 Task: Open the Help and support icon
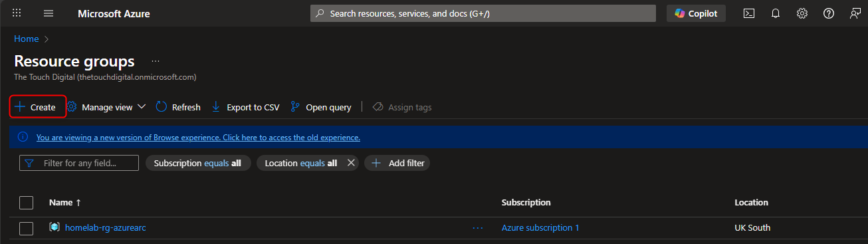point(829,13)
